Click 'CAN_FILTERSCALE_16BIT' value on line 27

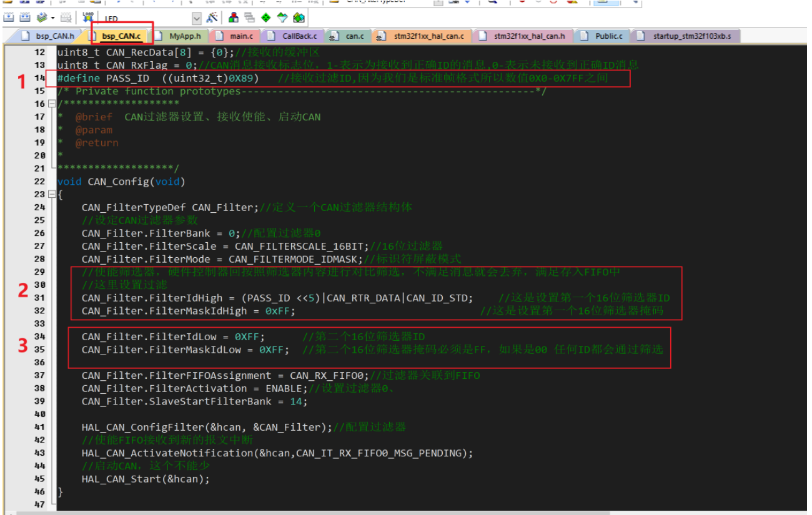coord(300,246)
